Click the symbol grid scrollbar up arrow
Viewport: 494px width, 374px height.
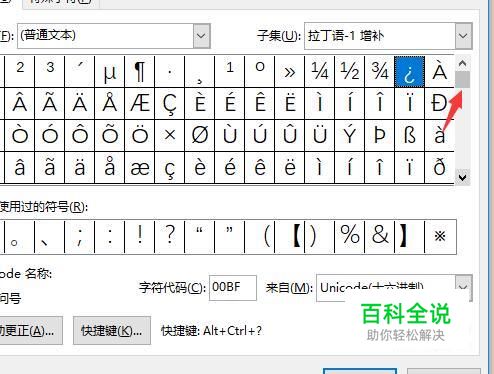tap(462, 63)
